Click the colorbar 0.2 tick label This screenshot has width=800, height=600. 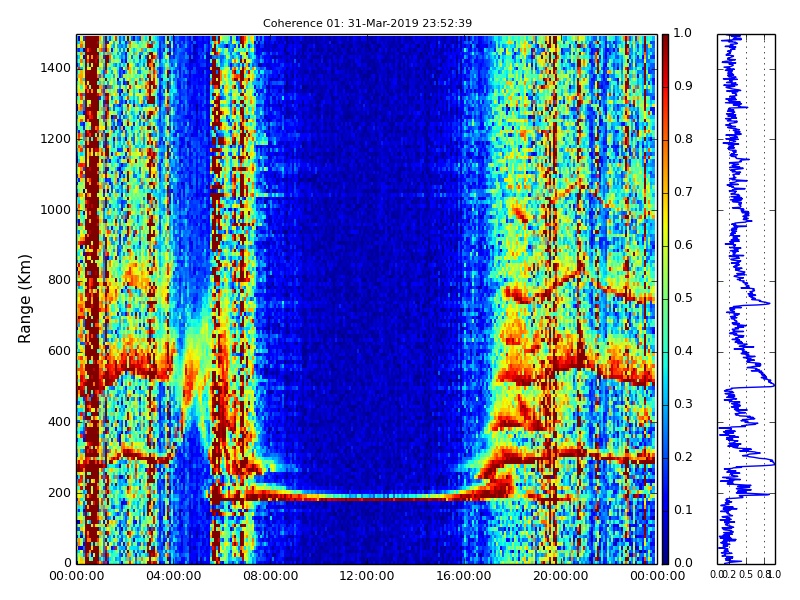683,457
